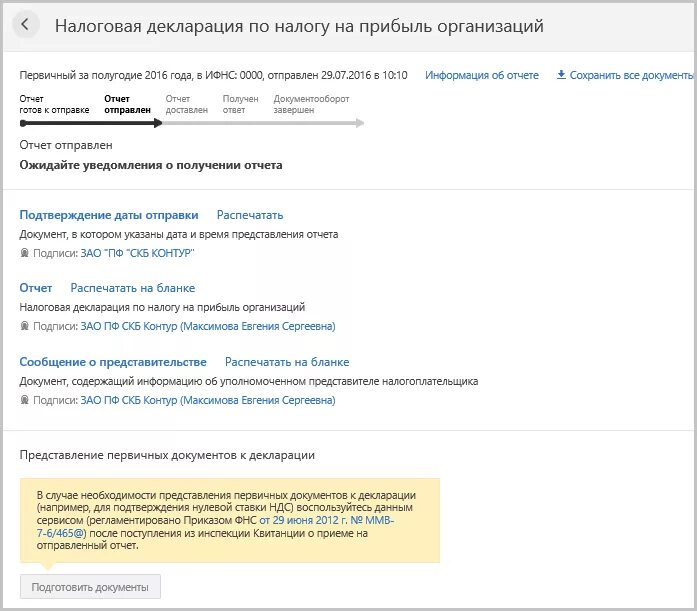Click signature seal icon under Налоговая декларация description
697x611 pixels.
point(24,326)
